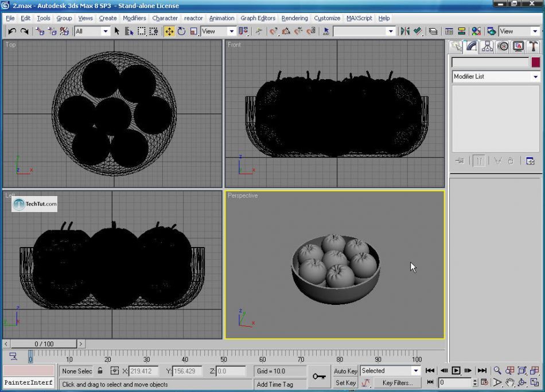The height and width of the screenshot is (392, 545).
Task: Select the Arc Rotate viewport tool
Action: click(x=522, y=383)
